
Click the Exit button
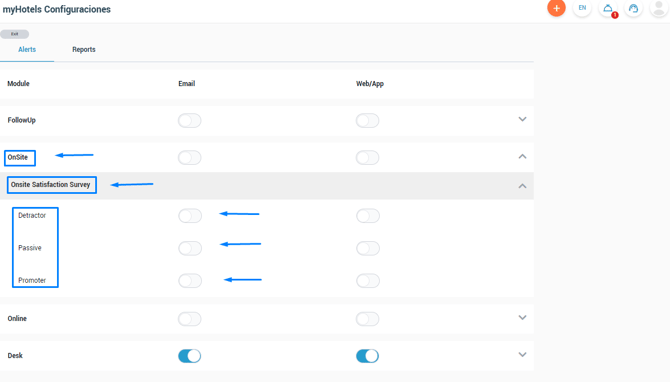click(15, 34)
